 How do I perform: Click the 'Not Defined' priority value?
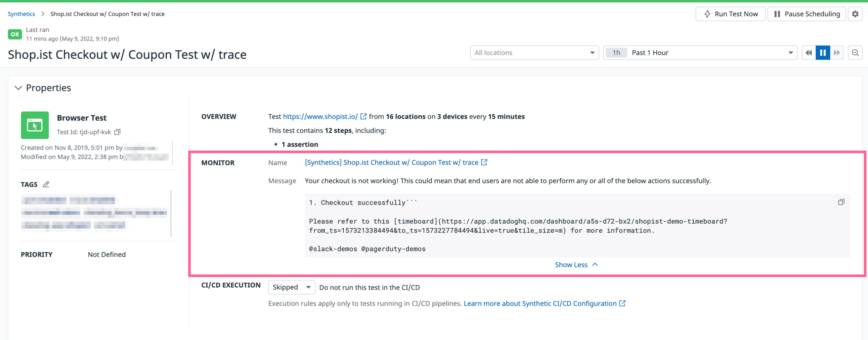pyautogui.click(x=107, y=254)
